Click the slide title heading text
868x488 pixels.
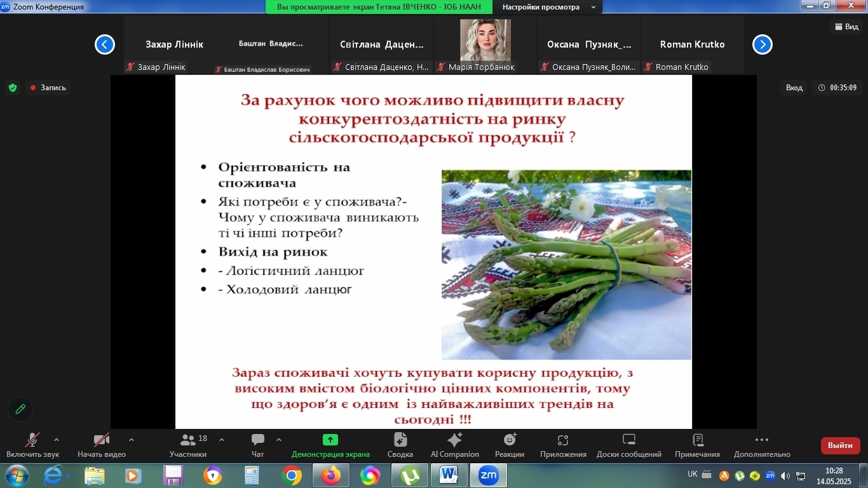coord(432,119)
